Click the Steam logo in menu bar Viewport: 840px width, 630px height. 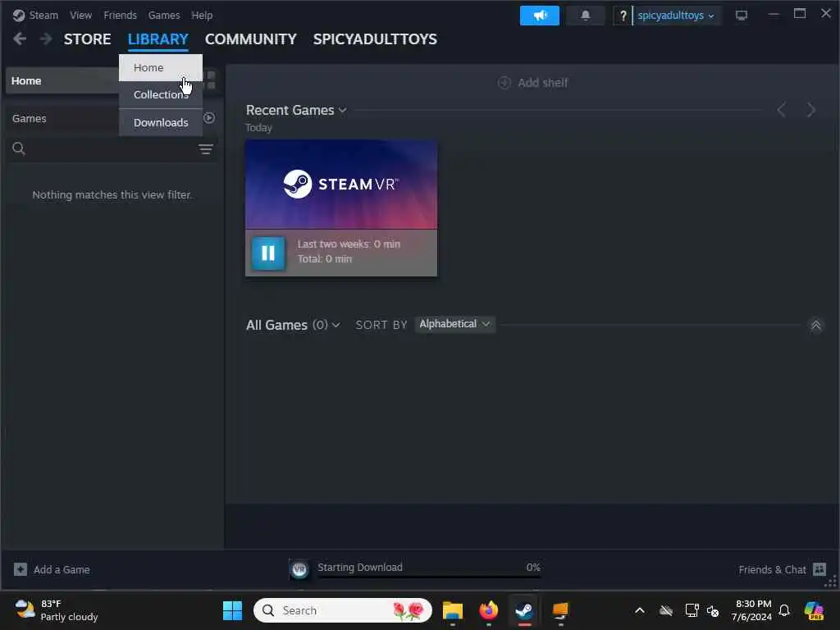19,15
